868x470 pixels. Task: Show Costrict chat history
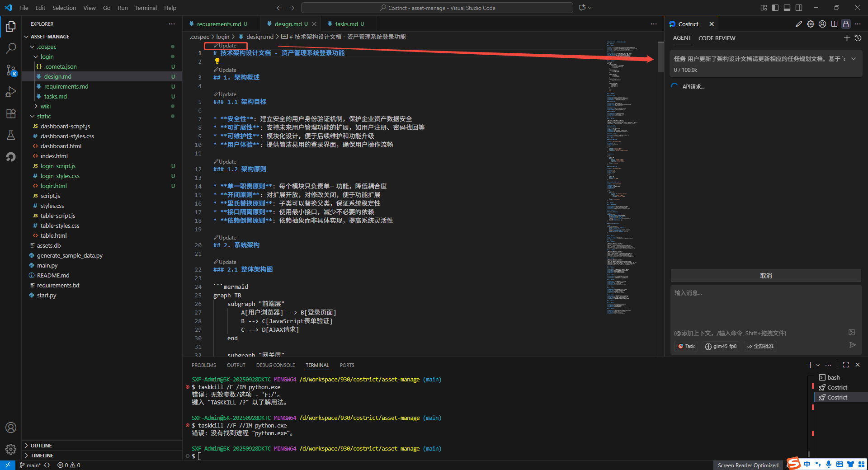click(858, 38)
